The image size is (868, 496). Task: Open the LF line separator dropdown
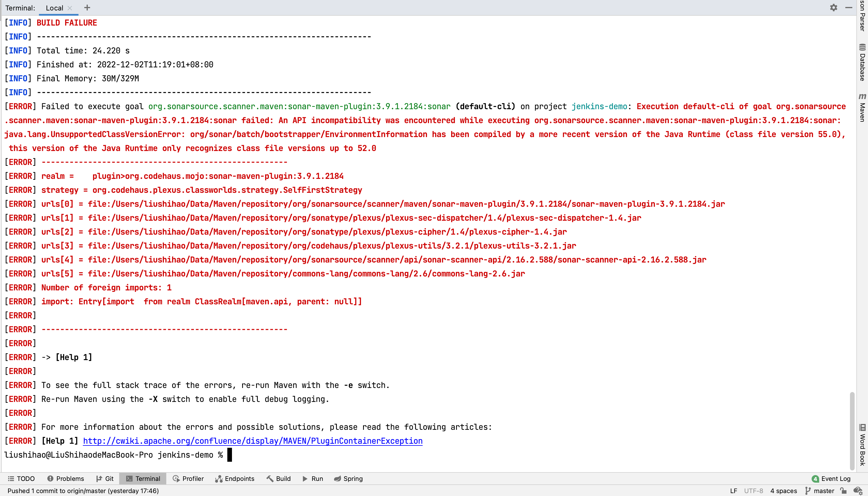733,490
